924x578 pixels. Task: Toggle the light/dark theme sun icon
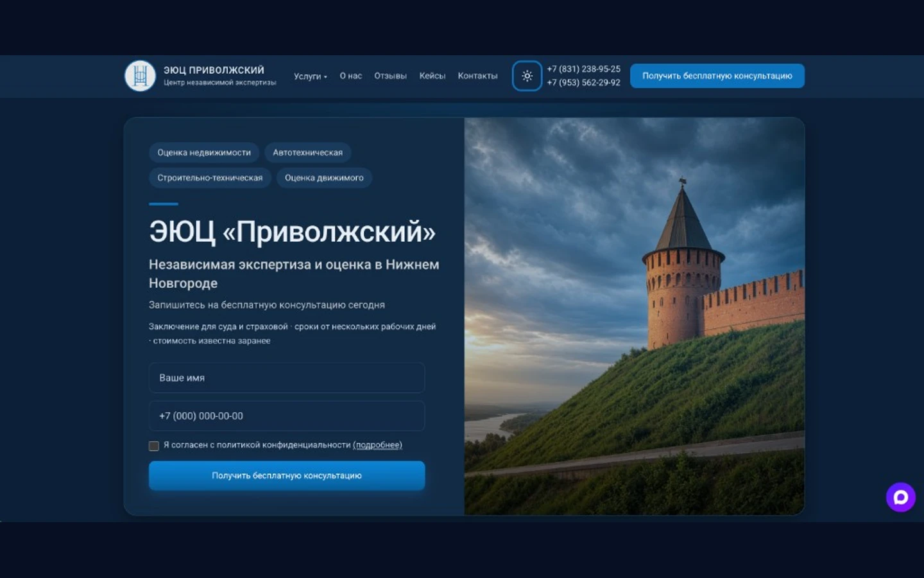pos(527,76)
